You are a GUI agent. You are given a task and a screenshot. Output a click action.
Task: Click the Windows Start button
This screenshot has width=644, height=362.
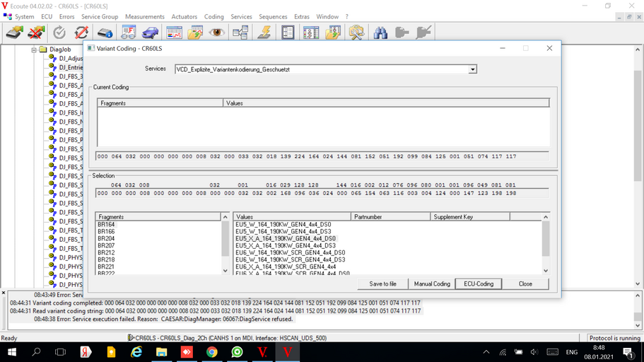pos(11,352)
